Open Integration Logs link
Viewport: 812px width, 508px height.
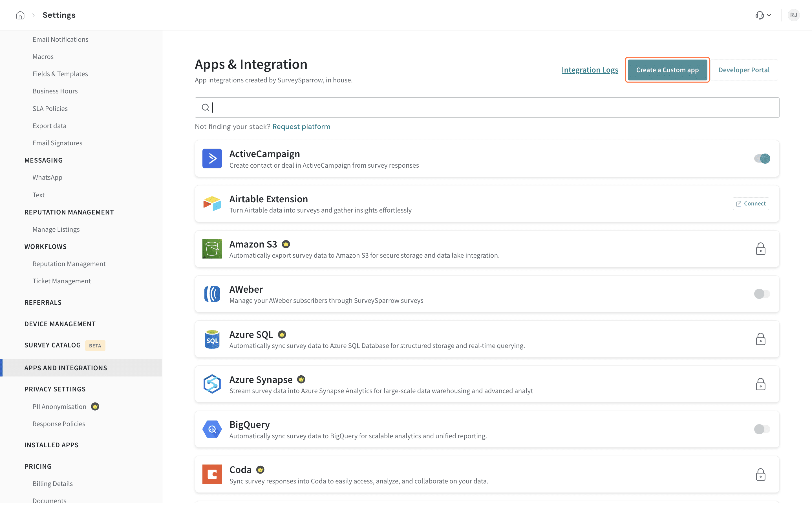tap(590, 70)
